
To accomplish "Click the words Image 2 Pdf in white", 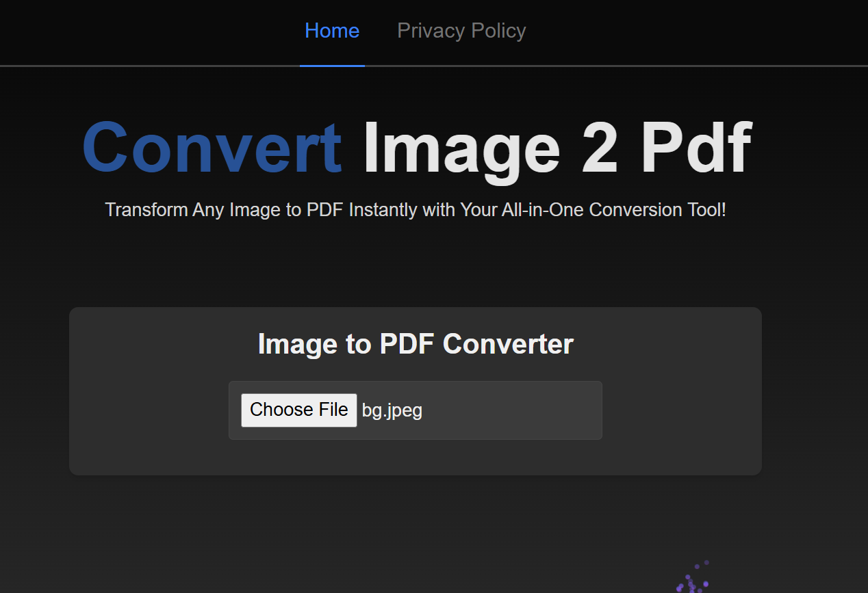I will tap(556, 146).
